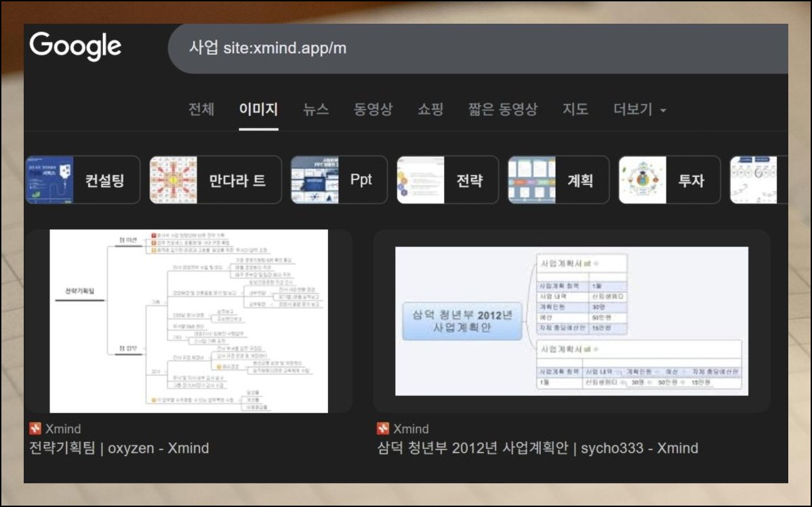Expand the 더보기 dropdown

pyautogui.click(x=640, y=109)
